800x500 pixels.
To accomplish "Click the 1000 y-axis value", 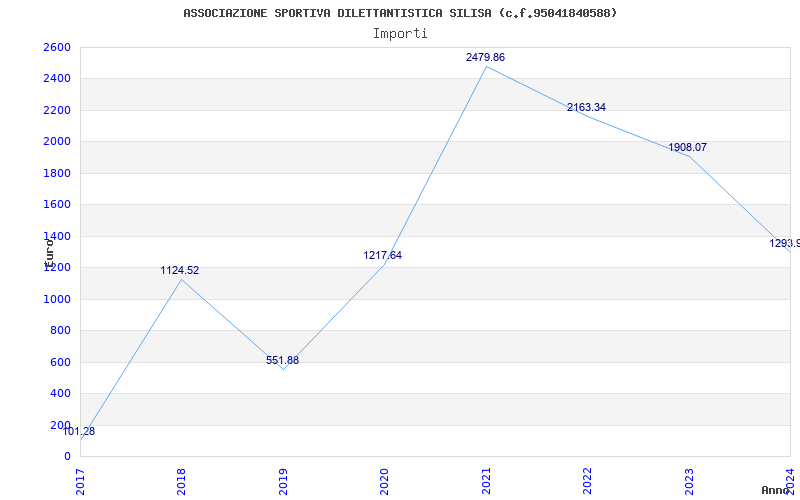I will coord(57,299).
